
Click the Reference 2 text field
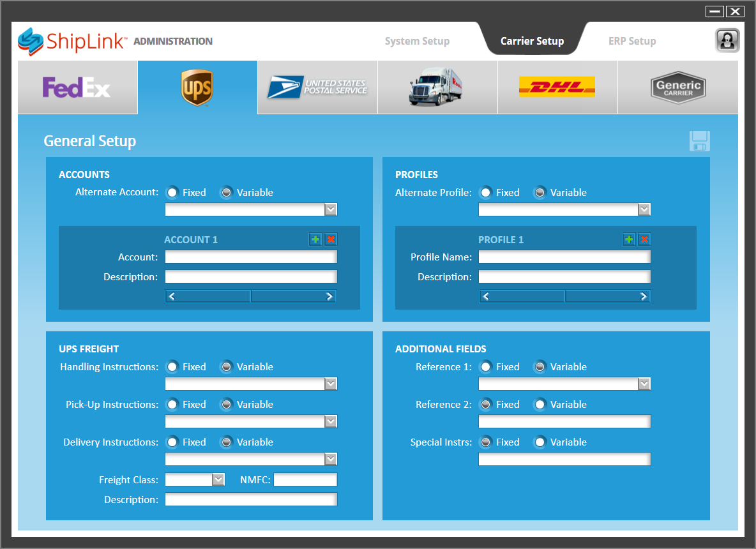point(564,422)
